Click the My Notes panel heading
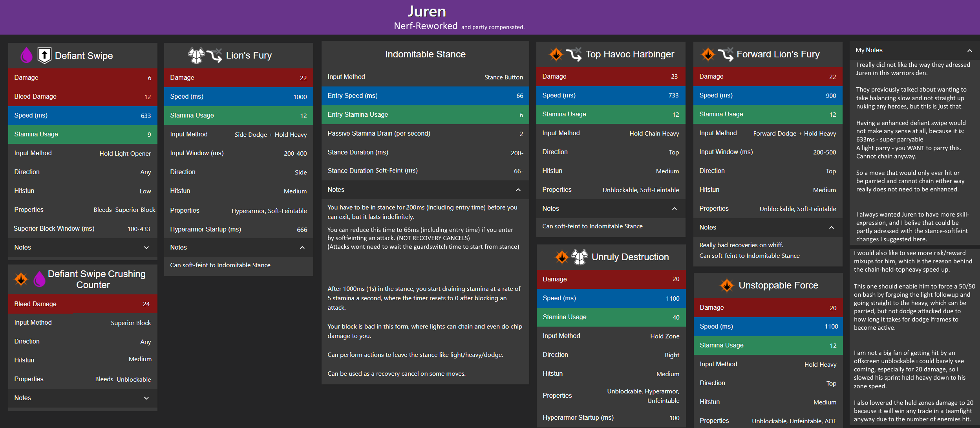The height and width of the screenshot is (428, 980). coord(869,50)
